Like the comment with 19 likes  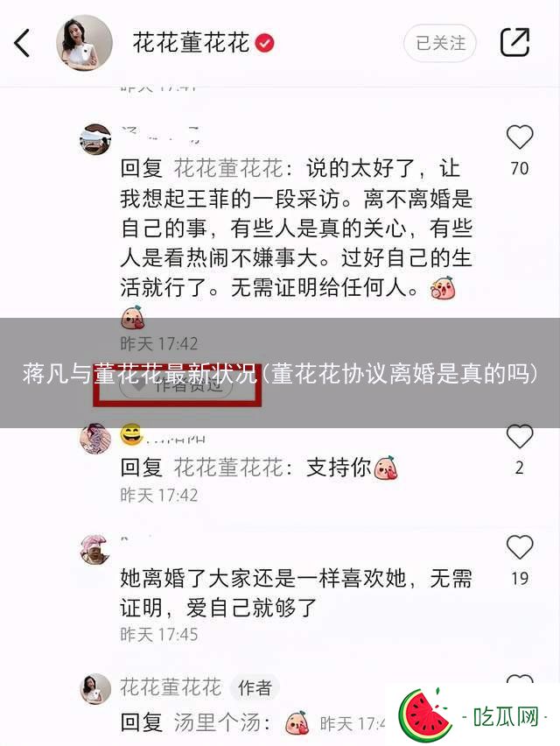(520, 546)
